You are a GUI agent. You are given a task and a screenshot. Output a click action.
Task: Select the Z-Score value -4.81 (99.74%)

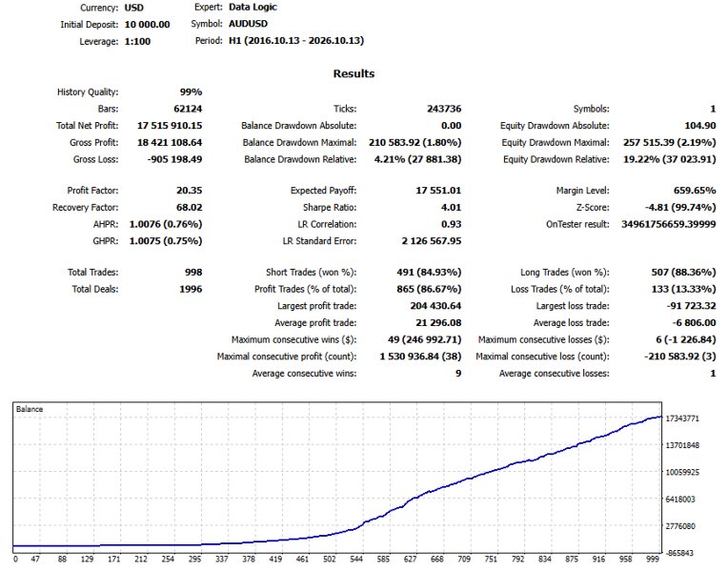[680, 207]
